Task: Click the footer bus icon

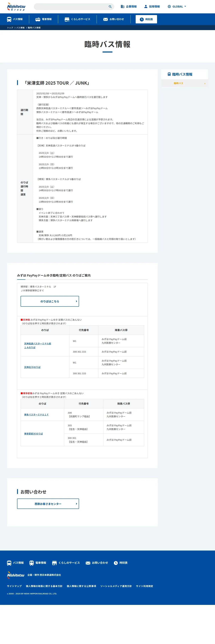Action: pos(9,563)
